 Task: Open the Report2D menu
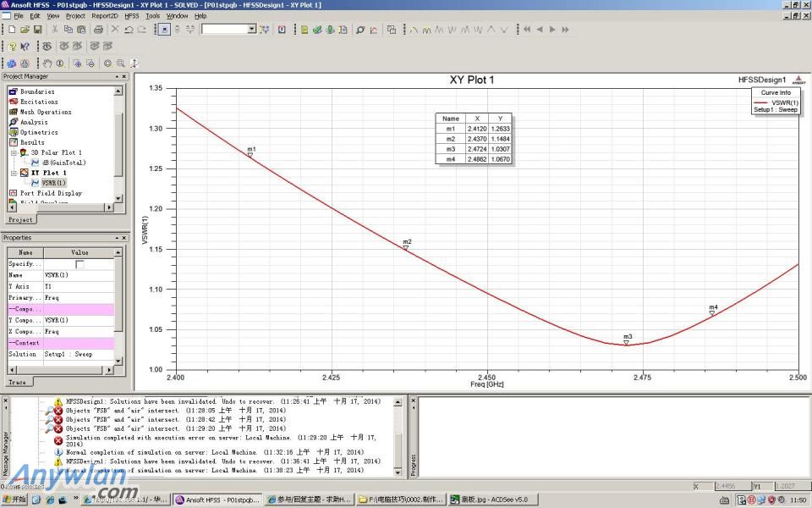coord(105,16)
